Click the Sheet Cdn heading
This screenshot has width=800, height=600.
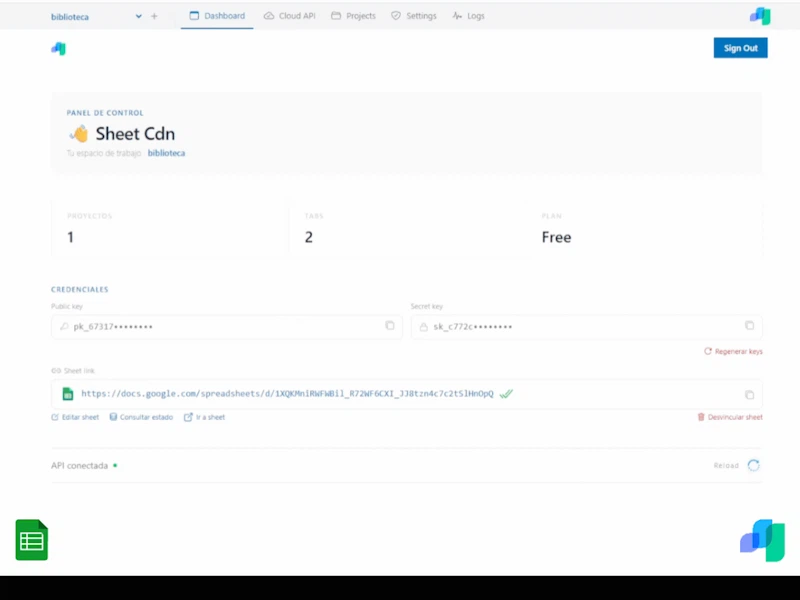[135, 134]
